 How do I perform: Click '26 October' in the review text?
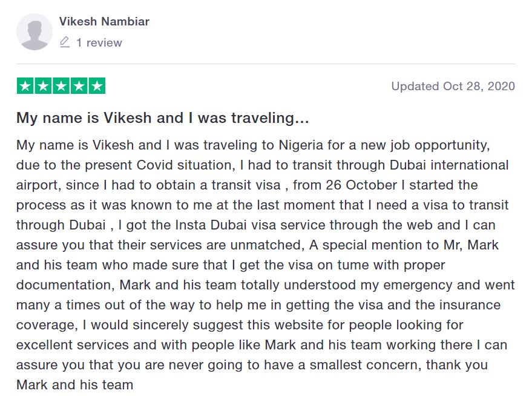pyautogui.click(x=361, y=185)
